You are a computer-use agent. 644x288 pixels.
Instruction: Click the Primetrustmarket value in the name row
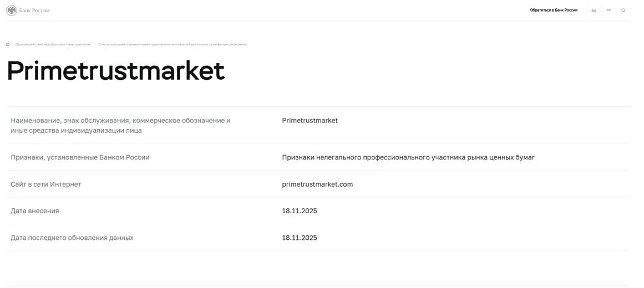coord(310,121)
